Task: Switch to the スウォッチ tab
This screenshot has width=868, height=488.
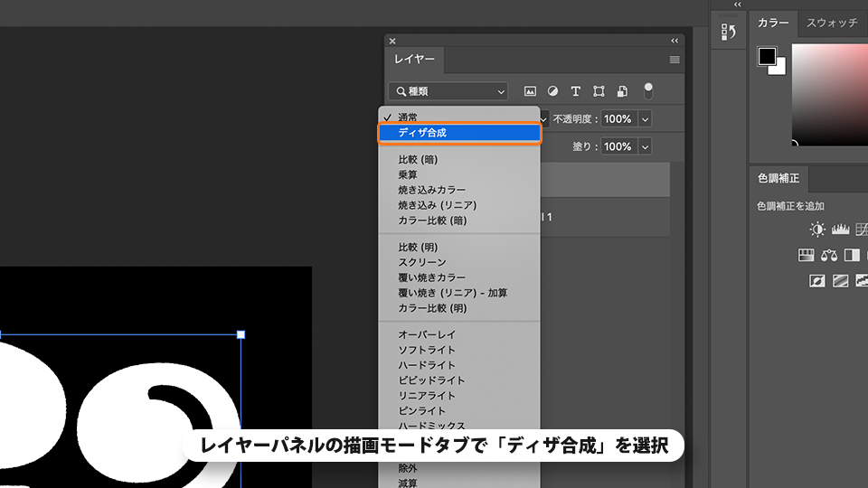Action: [x=832, y=23]
